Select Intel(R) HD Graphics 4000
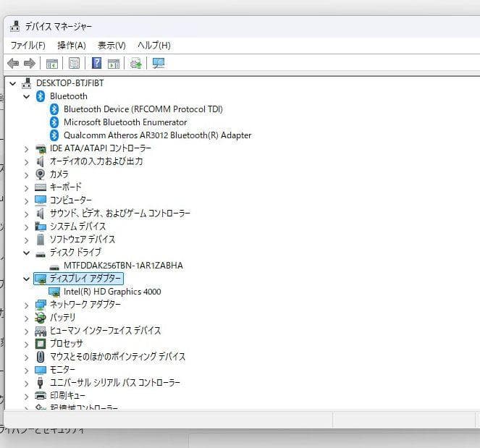Screen dimensions: 480x448 tap(112, 292)
